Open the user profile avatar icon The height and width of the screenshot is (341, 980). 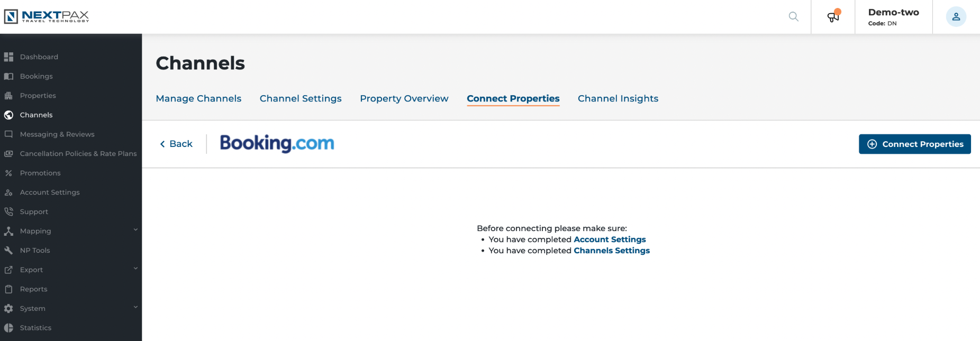point(956,16)
